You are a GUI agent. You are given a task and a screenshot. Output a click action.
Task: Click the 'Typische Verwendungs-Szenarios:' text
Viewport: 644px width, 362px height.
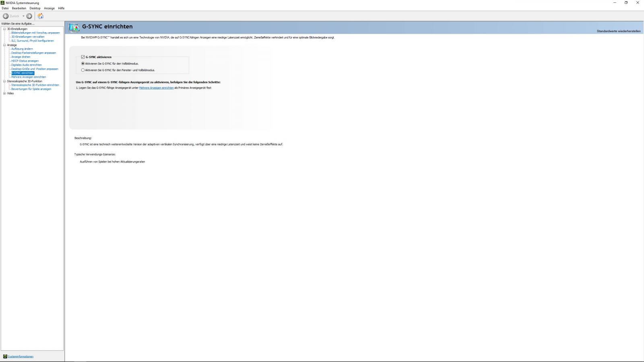(95, 154)
